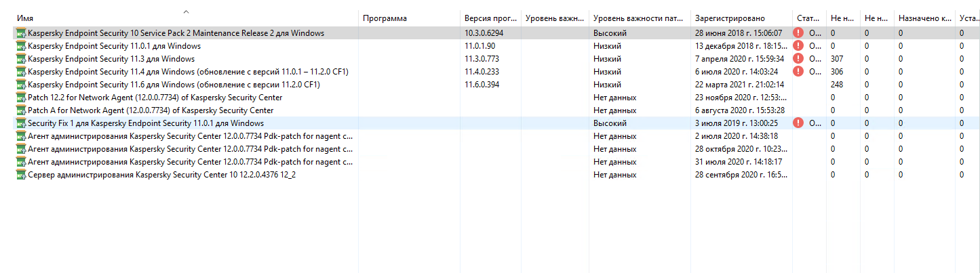The width and height of the screenshot is (980, 273).
Task: Select Kaspersky Endpoint Security 11.4 для Windows update
Action: coord(188,72)
